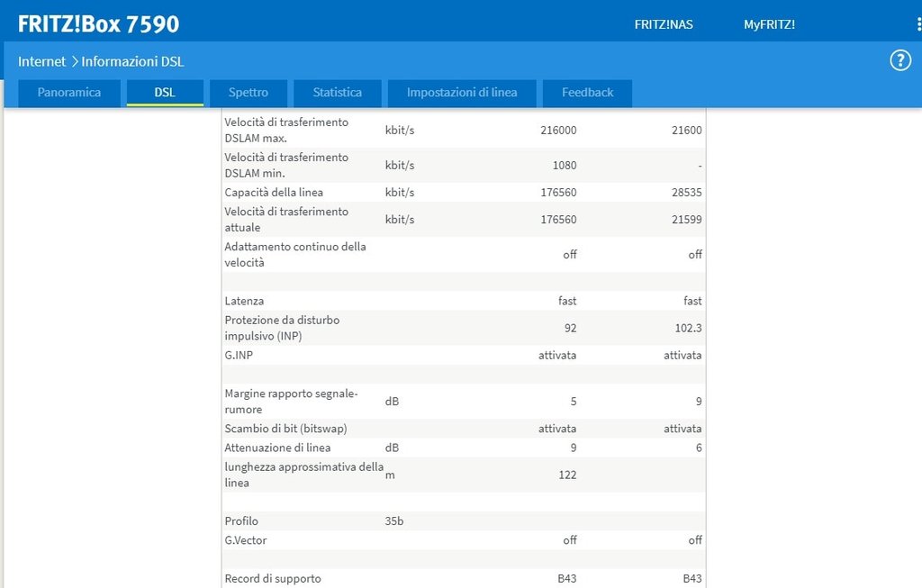Open the help question mark icon
The width and height of the screenshot is (922, 588).
(x=900, y=60)
